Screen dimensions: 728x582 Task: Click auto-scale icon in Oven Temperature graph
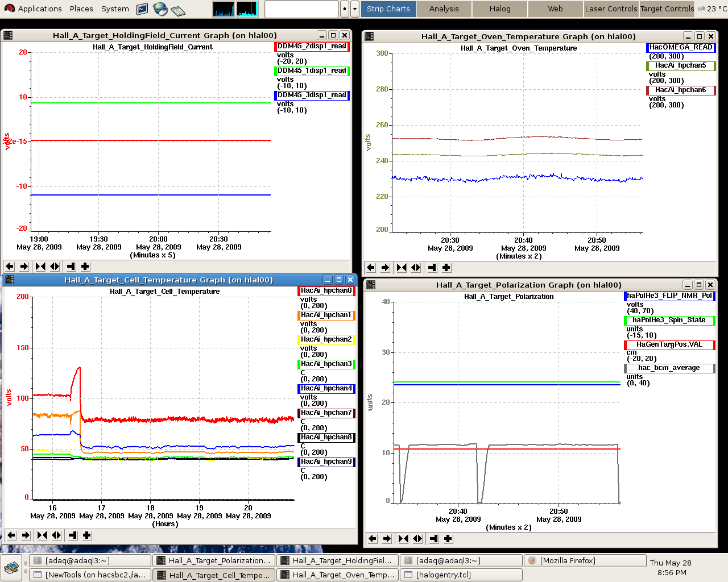pos(432,268)
